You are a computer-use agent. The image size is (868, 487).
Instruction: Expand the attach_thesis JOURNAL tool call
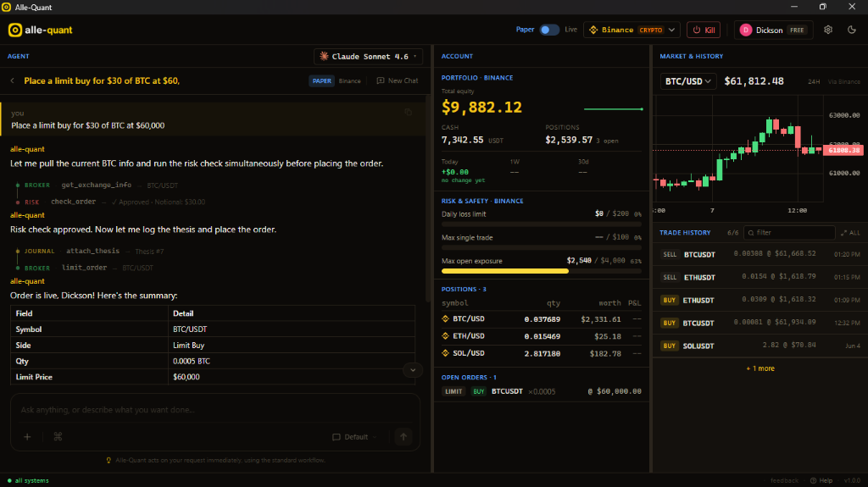[x=90, y=252]
